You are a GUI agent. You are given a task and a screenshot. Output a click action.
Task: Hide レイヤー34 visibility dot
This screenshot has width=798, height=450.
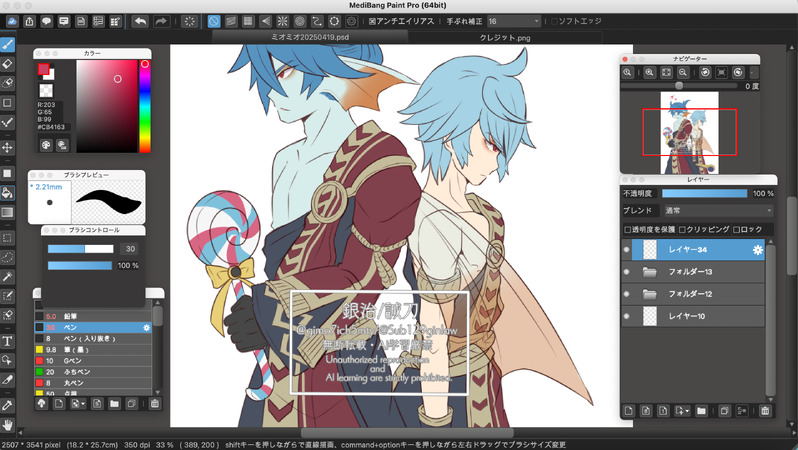click(x=626, y=249)
